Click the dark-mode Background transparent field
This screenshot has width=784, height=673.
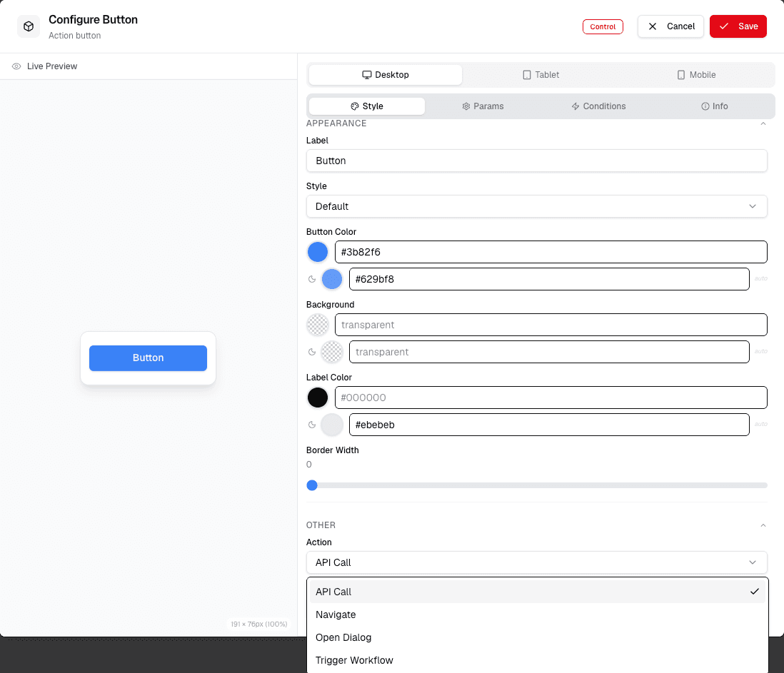(x=549, y=353)
